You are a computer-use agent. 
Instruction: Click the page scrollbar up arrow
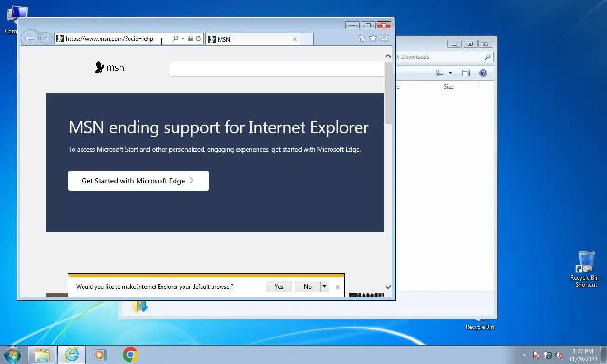(x=388, y=56)
